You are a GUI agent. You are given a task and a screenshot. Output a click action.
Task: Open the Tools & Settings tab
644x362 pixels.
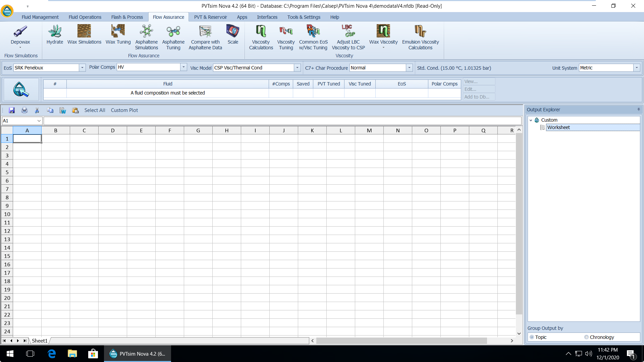click(304, 17)
